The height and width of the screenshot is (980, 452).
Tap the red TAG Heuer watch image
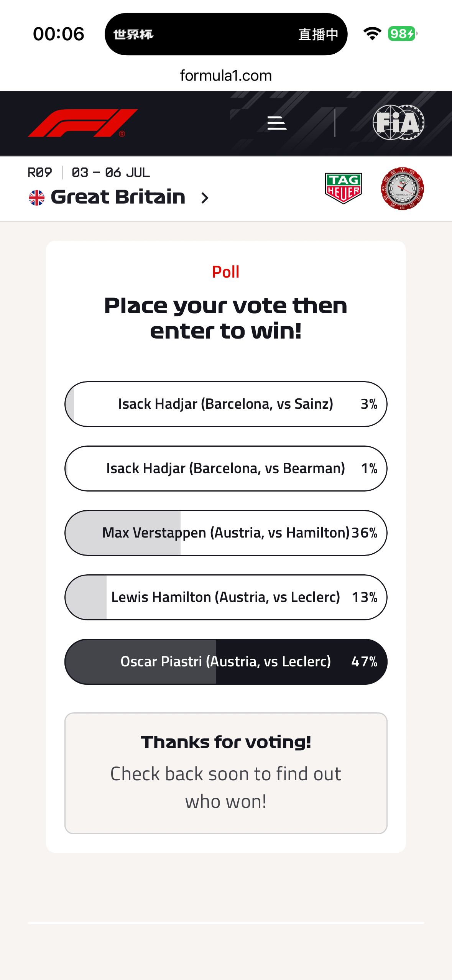pyautogui.click(x=402, y=188)
